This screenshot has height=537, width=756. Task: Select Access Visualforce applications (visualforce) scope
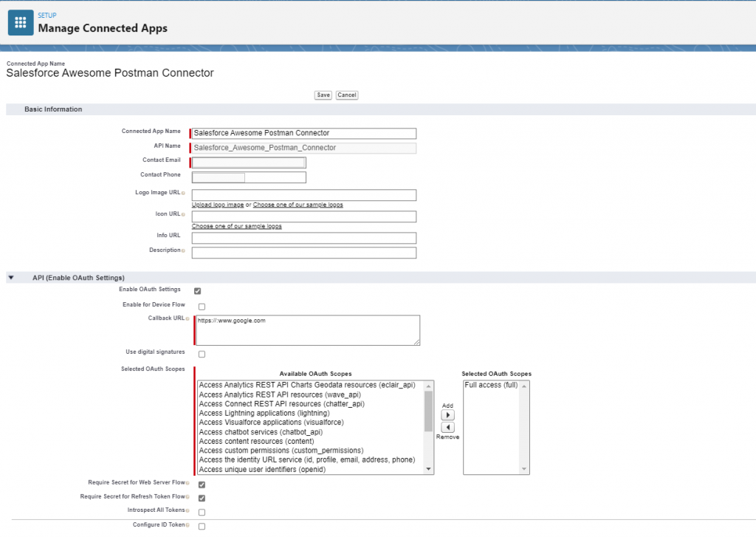[x=272, y=423]
